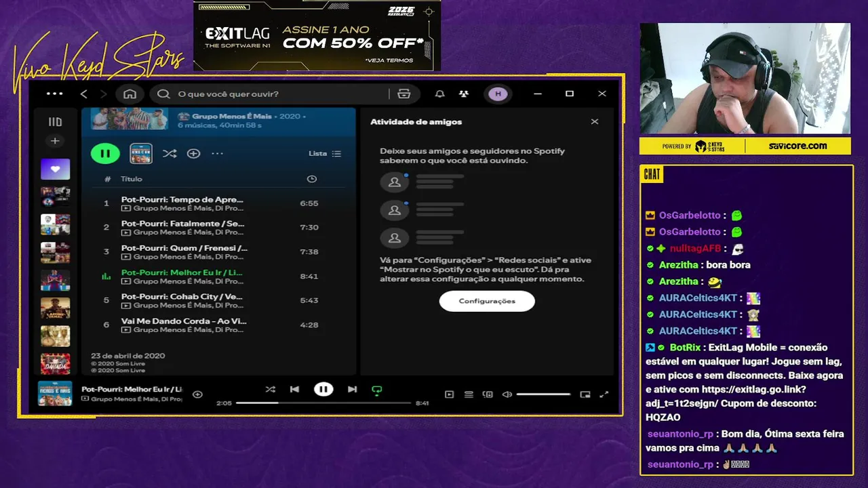The image size is (868, 488).
Task: Click the 'savicore.com' sponsor label
Action: pos(797,146)
